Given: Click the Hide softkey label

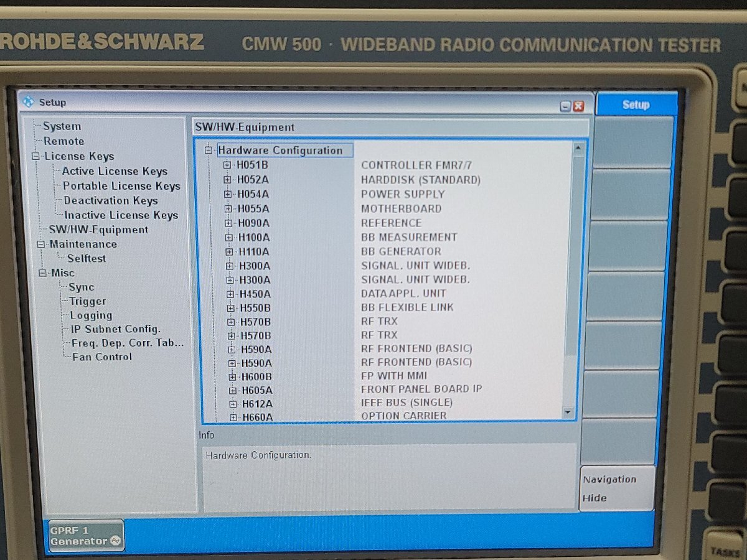Looking at the screenshot, I should (594, 498).
